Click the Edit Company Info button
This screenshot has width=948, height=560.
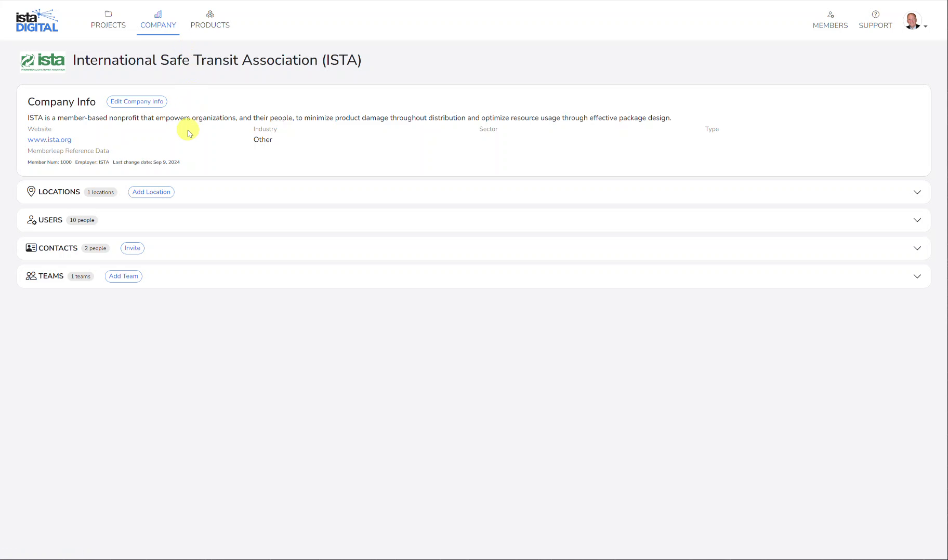pos(137,101)
